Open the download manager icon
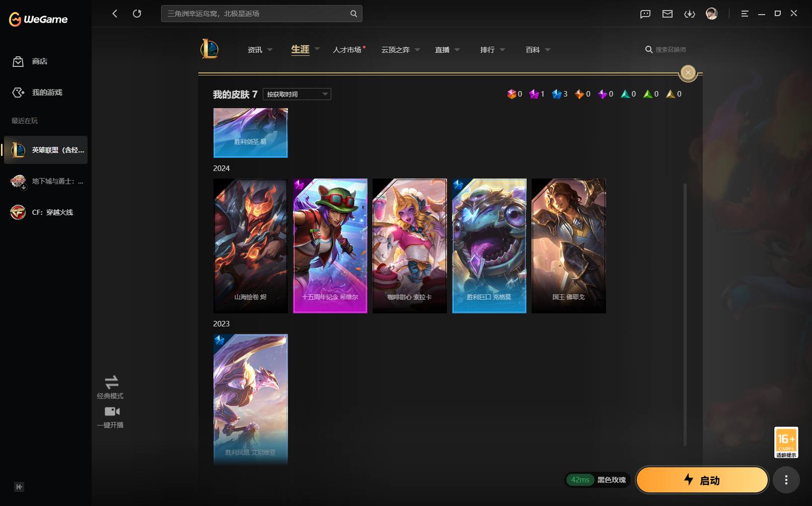This screenshot has height=506, width=812. pos(690,14)
